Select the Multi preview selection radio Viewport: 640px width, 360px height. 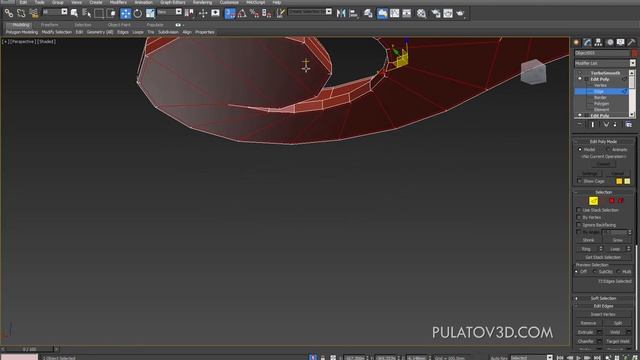618,271
